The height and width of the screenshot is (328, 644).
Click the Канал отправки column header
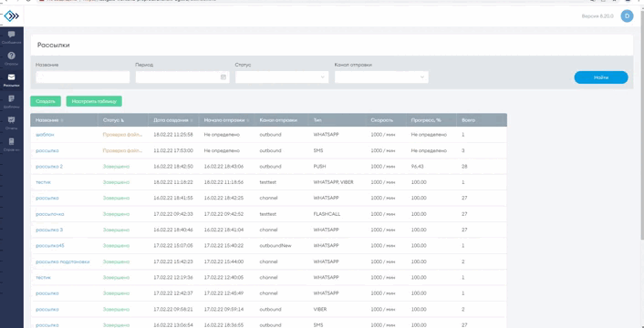tap(278, 120)
